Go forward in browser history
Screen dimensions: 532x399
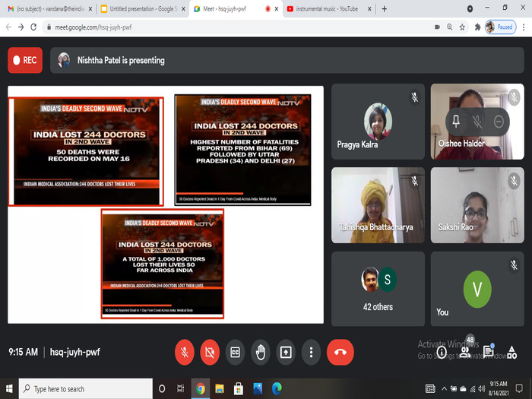21,27
